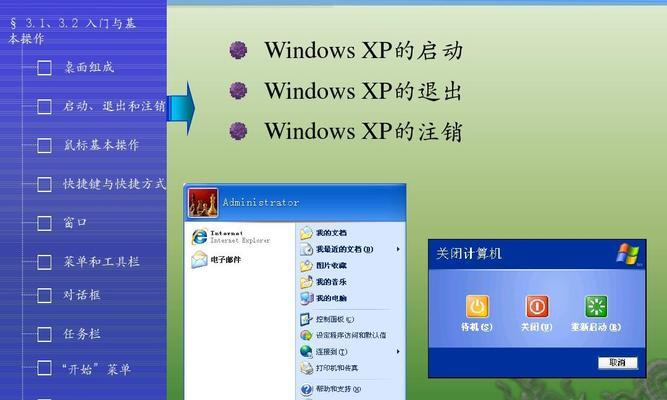Click the sidebar text 菜单和工具栏

(101, 261)
